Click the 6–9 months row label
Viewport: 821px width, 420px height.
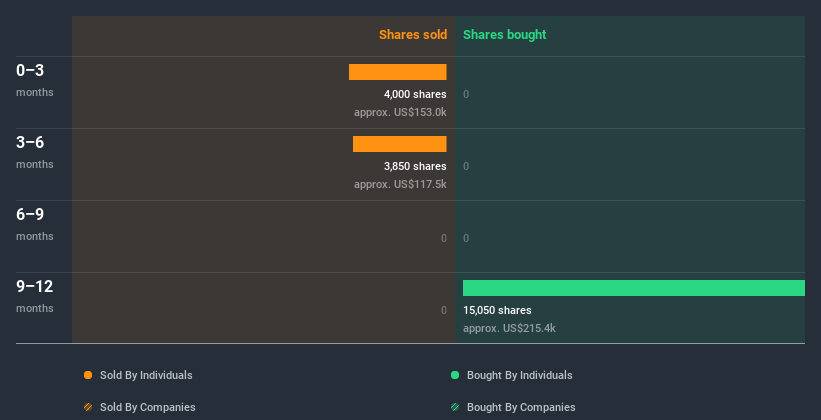coord(35,224)
